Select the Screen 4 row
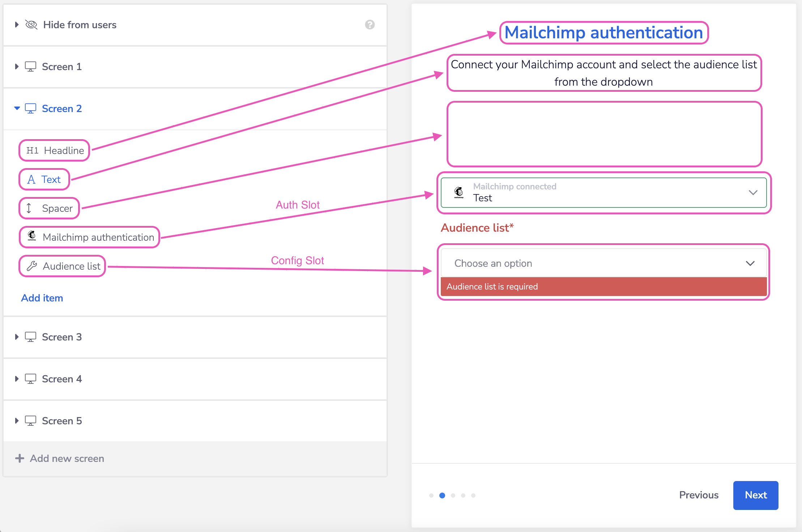 62,379
